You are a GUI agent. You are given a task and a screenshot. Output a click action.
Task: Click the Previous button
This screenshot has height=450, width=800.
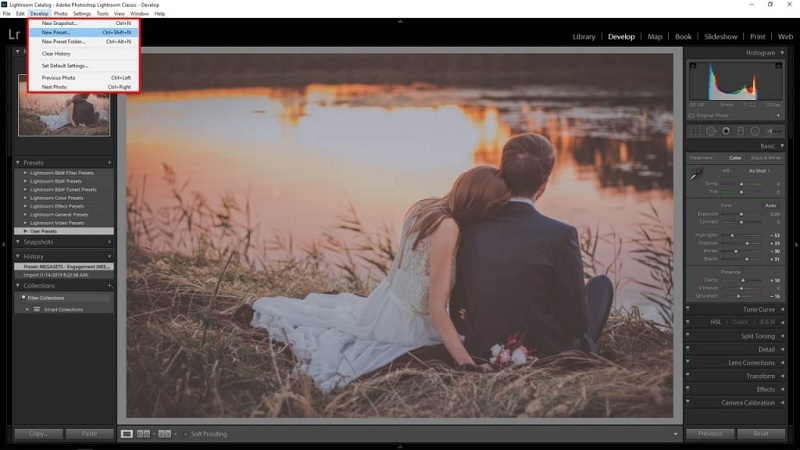710,434
